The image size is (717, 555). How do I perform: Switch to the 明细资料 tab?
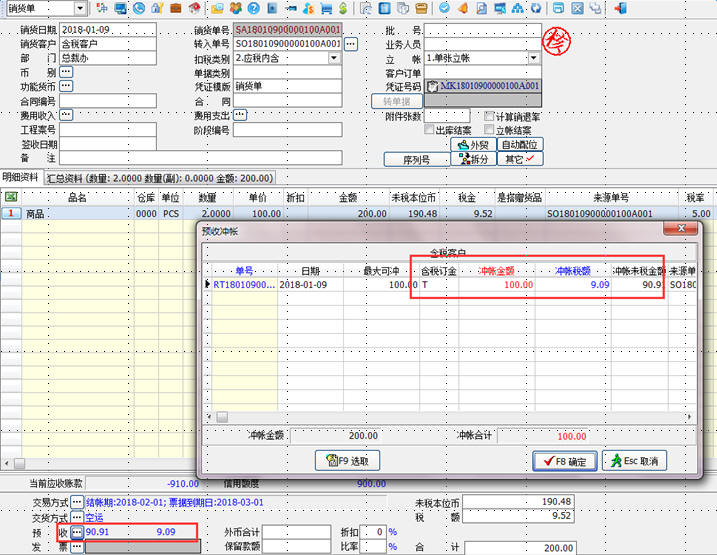(21, 176)
